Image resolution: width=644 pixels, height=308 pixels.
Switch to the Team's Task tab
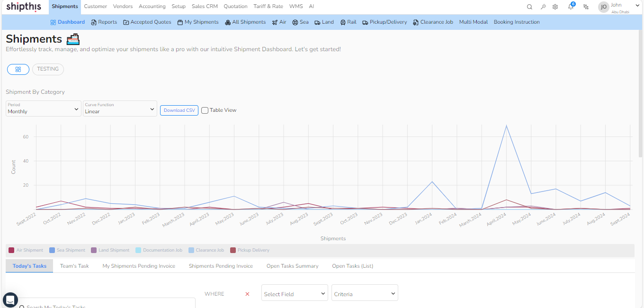point(74,266)
